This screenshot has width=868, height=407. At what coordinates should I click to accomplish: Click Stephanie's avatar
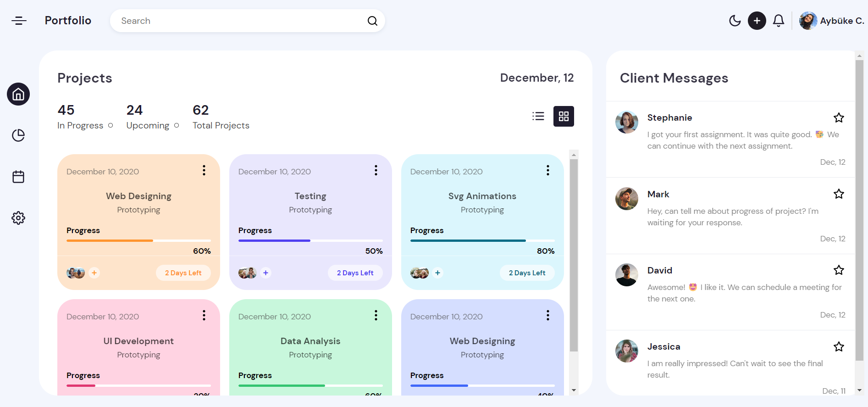[627, 122]
